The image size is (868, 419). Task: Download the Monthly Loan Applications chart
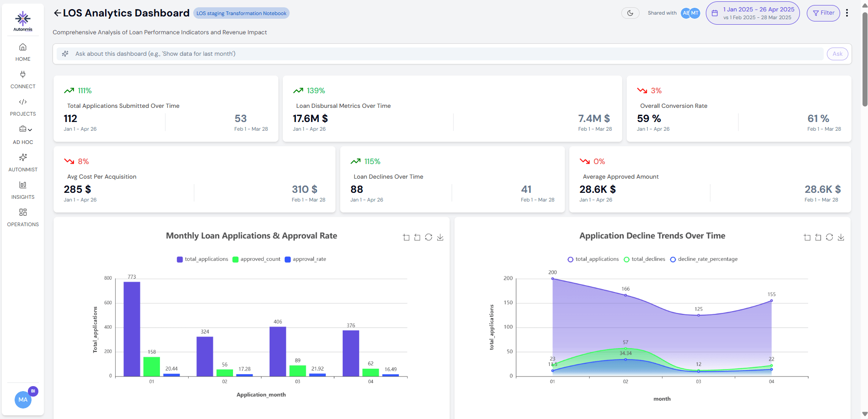click(440, 237)
